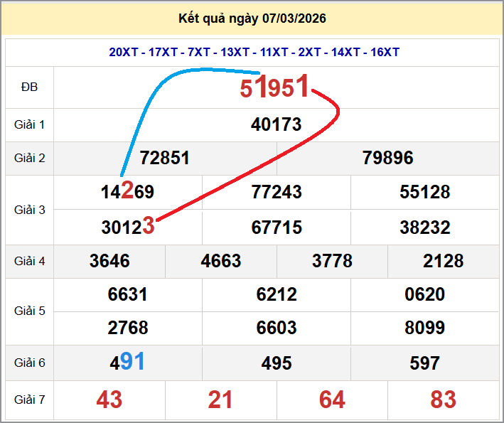The image size is (504, 423).
Task: Click first prize number 40173
Action: point(276,125)
